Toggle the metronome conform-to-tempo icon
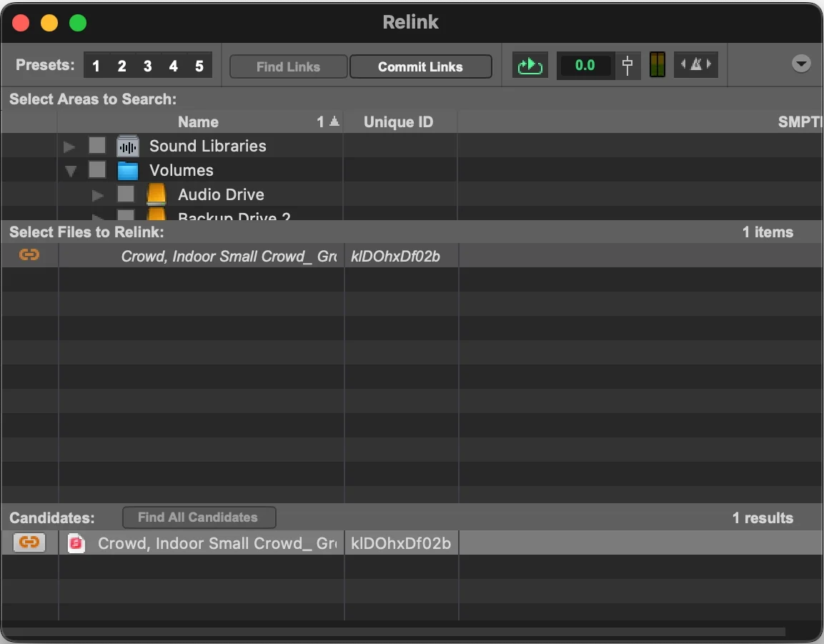 tap(696, 64)
